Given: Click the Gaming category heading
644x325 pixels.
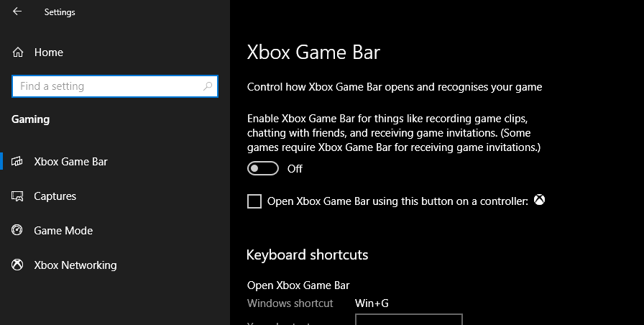Looking at the screenshot, I should coord(31,119).
